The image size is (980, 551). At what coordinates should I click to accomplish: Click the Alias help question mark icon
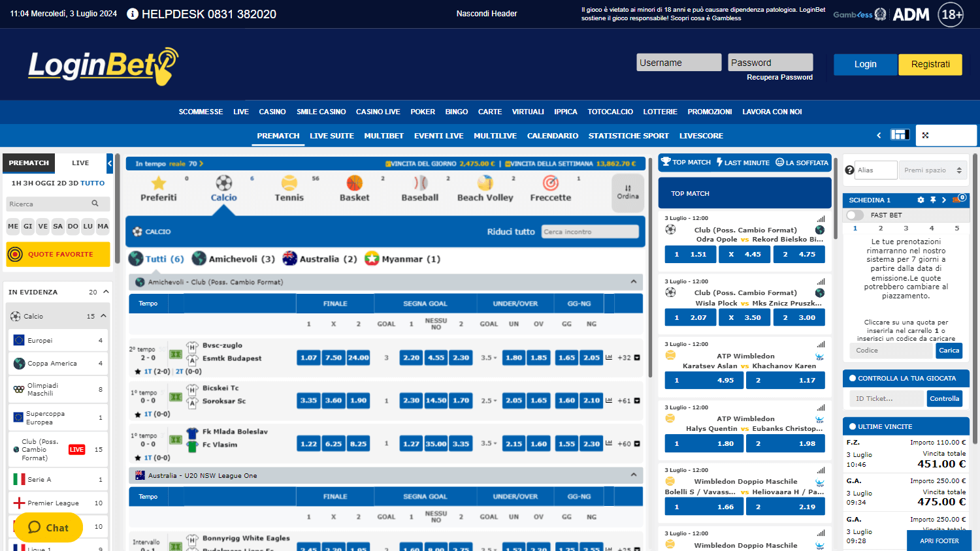click(849, 170)
